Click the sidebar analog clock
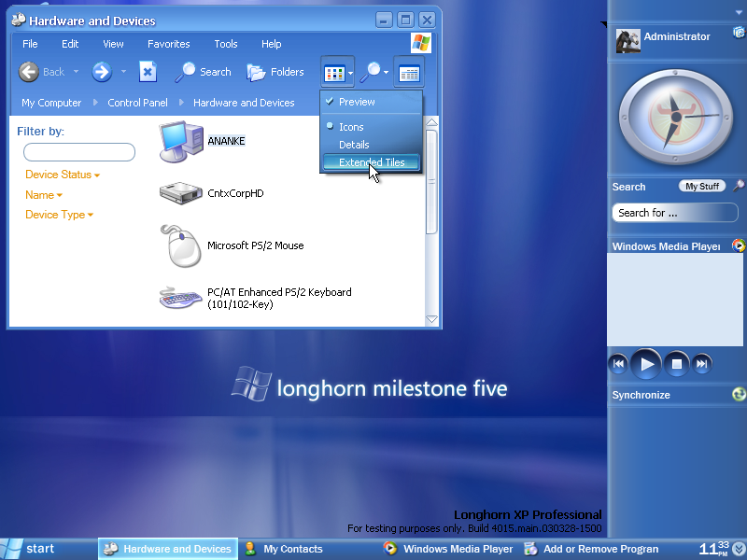 [x=675, y=117]
